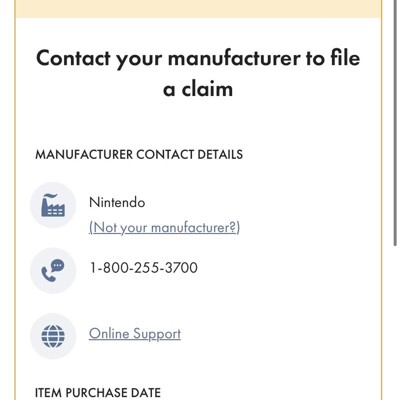Open the Online Support link

(x=135, y=334)
